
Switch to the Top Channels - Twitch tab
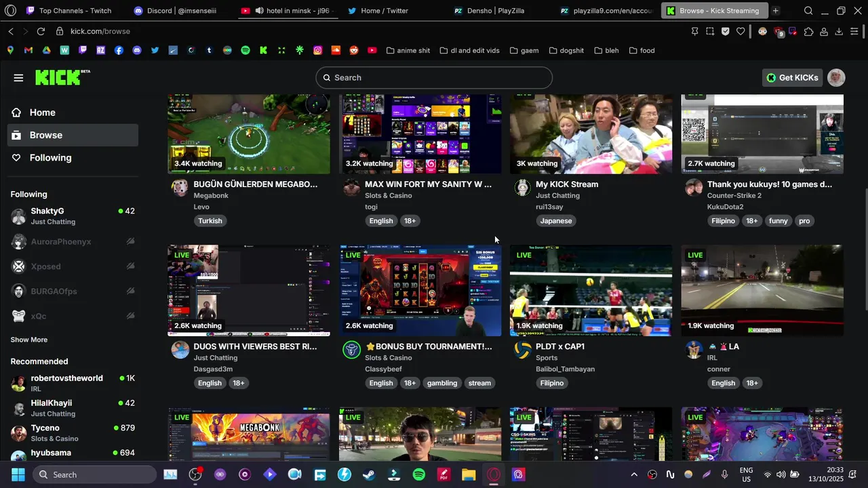pyautogui.click(x=68, y=10)
